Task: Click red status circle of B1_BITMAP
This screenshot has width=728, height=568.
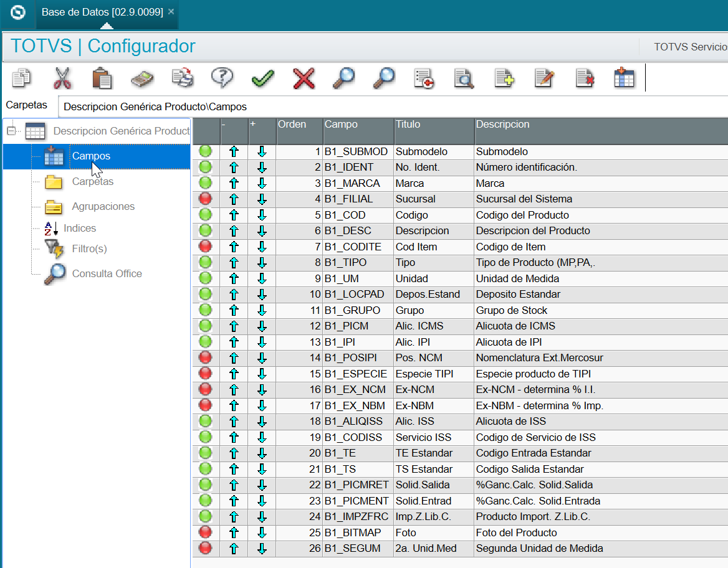Action: click(x=205, y=532)
